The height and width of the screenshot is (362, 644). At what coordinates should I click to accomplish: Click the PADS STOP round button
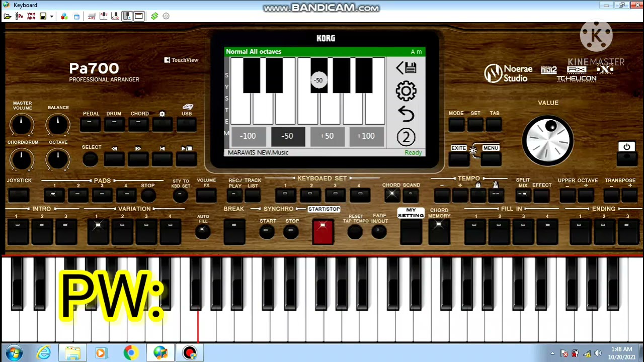(147, 195)
